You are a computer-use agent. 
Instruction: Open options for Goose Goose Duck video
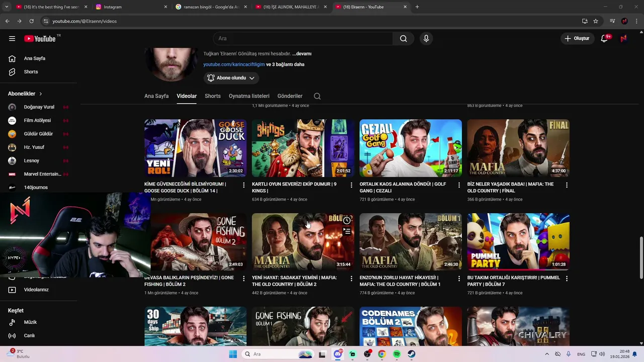click(x=244, y=186)
